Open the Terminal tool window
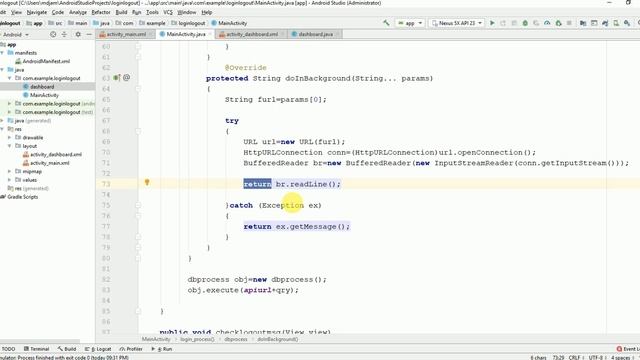Image resolution: width=640 pixels, height=360 pixels. point(36,349)
